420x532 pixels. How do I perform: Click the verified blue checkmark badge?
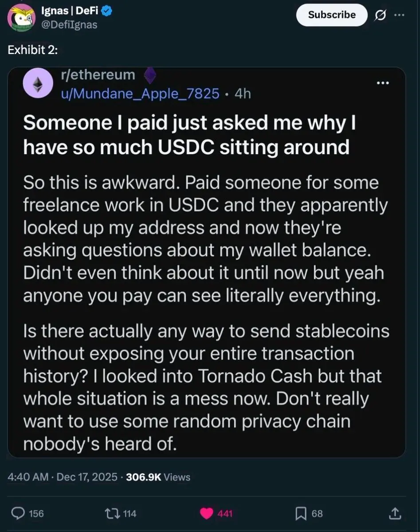[x=107, y=11]
